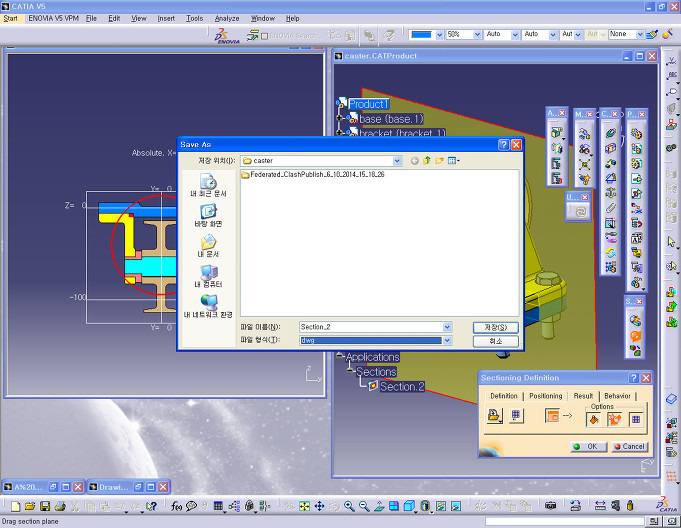
Task: Open the 파일 형식 dwg file type dropdown
Action: point(447,340)
